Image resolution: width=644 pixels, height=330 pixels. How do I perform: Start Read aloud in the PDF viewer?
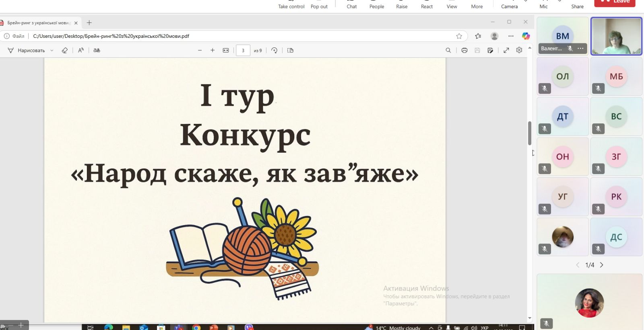[81, 50]
